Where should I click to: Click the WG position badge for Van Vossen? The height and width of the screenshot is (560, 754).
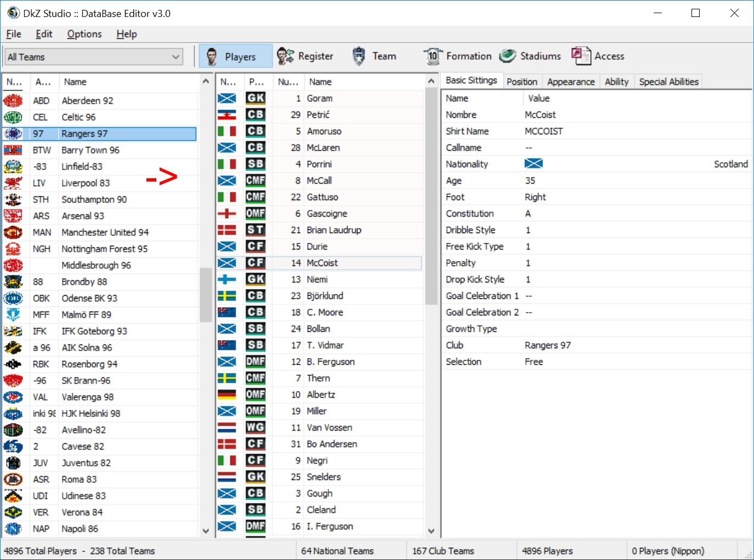(256, 427)
